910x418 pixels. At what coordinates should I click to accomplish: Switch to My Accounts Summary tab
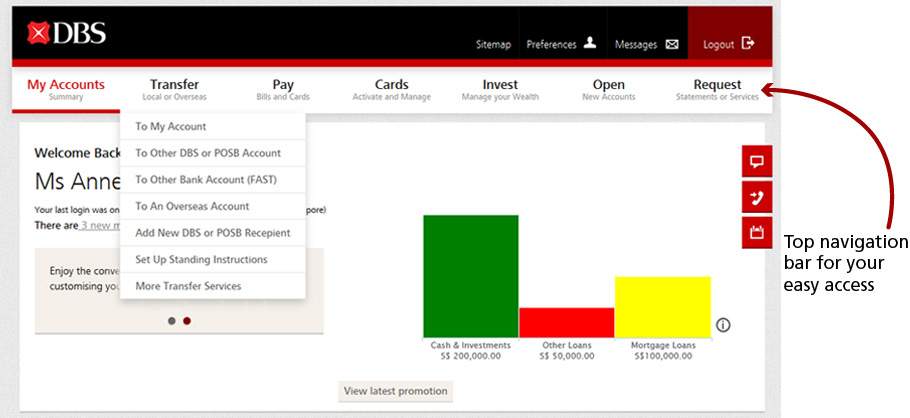click(x=66, y=90)
